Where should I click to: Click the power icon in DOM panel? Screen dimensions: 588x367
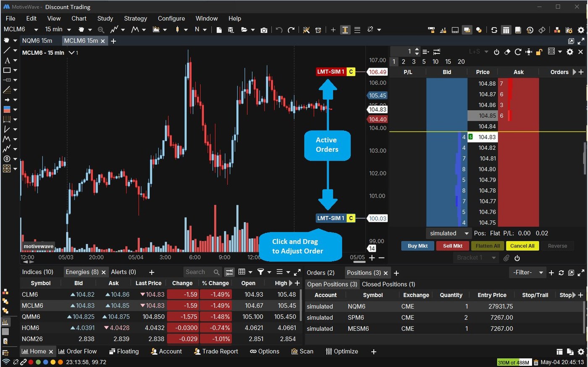(x=496, y=52)
